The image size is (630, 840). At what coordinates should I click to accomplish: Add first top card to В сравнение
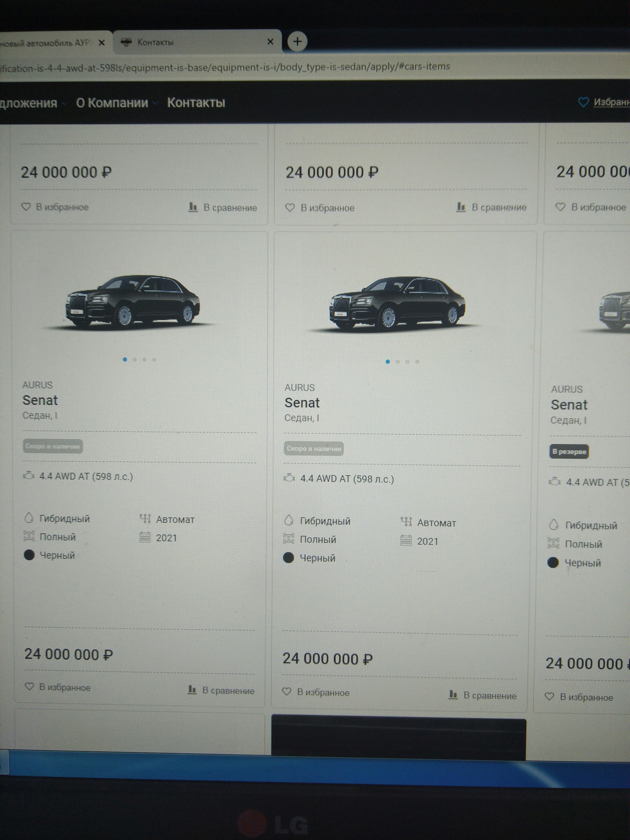223,207
